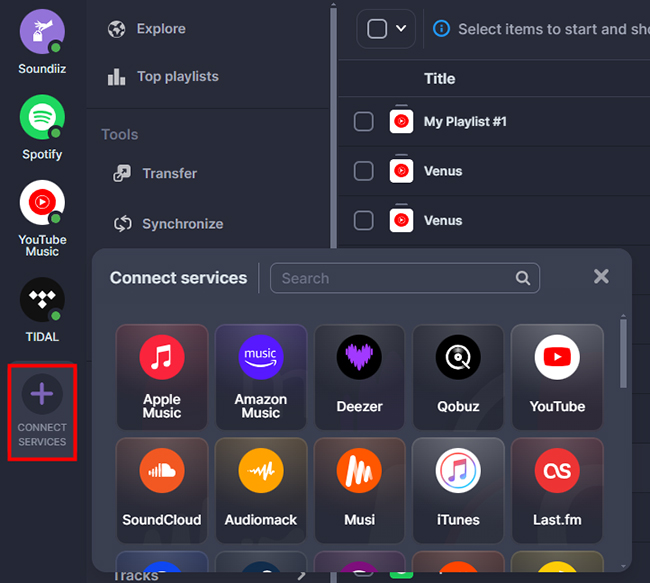Connect YouTube service

click(x=557, y=377)
